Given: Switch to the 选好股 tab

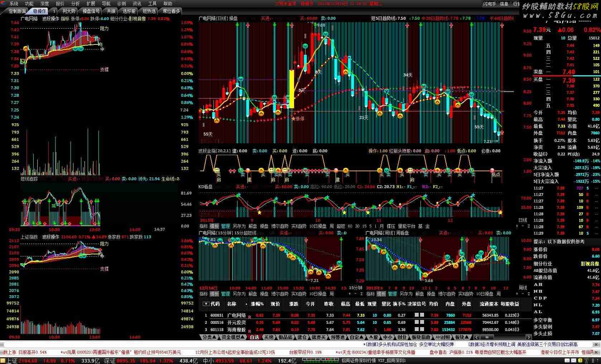Looking at the screenshot, I should click(x=129, y=11).
